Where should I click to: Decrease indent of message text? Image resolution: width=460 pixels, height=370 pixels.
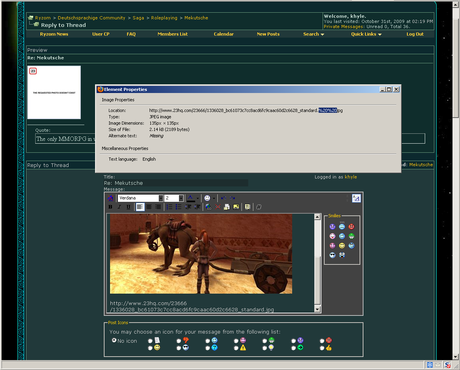point(188,207)
